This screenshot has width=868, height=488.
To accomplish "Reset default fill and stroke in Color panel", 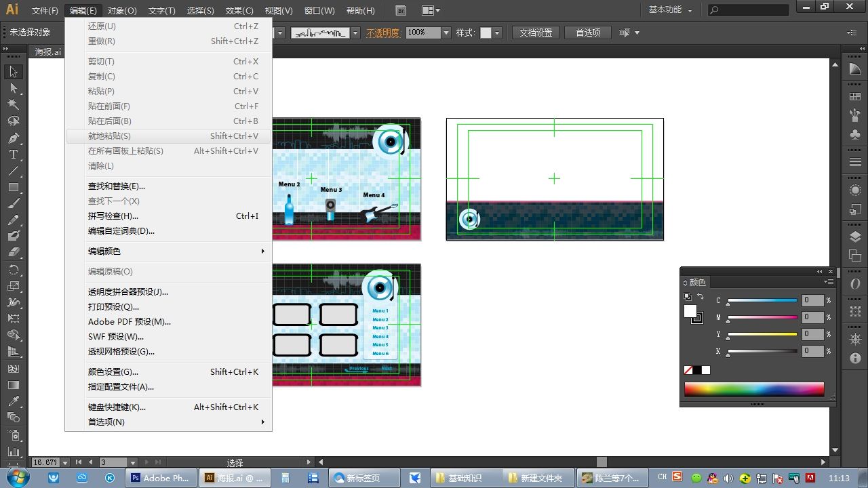I will click(x=688, y=297).
